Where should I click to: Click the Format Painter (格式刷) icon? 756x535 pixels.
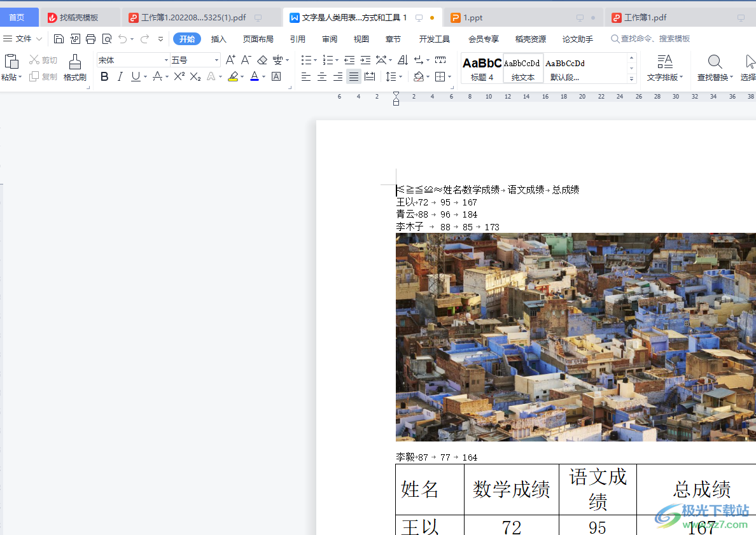click(x=74, y=62)
